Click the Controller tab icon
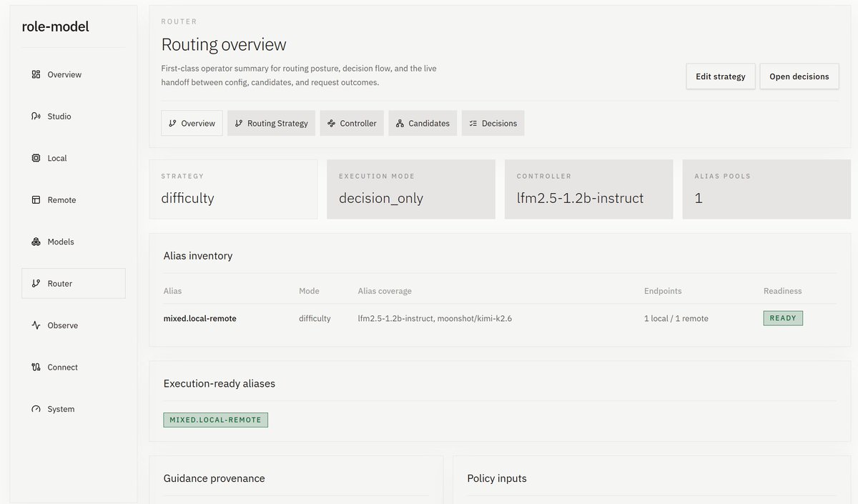Image resolution: width=858 pixels, height=504 pixels. [331, 123]
